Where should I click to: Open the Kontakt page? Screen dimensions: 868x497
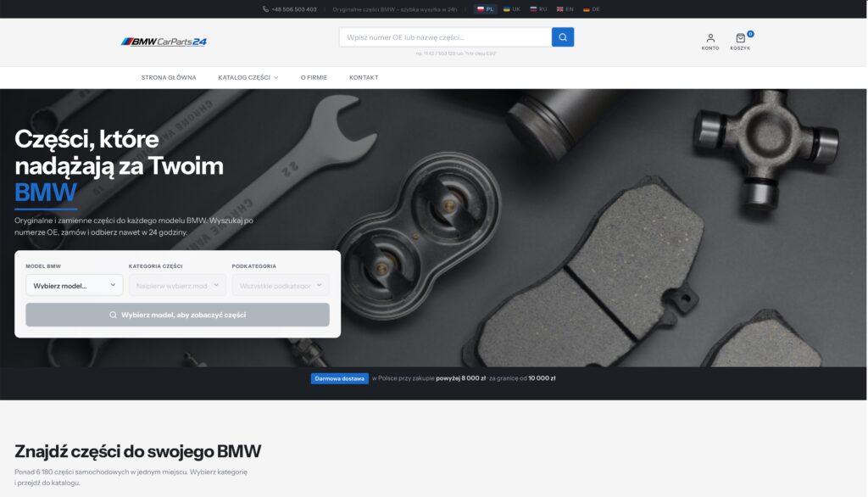(364, 77)
